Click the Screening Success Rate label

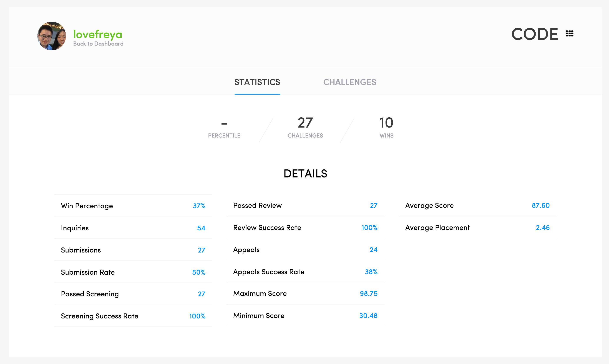pyautogui.click(x=99, y=316)
